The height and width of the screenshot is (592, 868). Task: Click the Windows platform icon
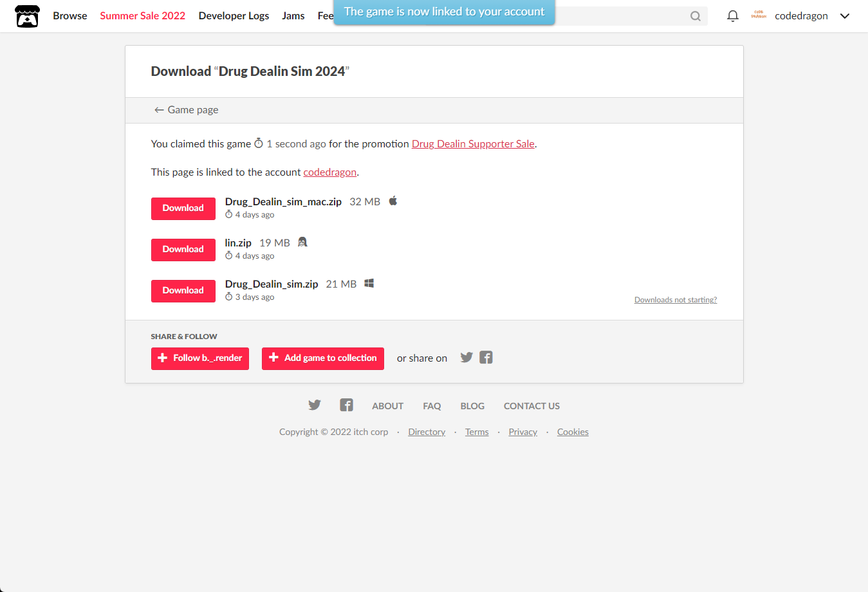[369, 283]
